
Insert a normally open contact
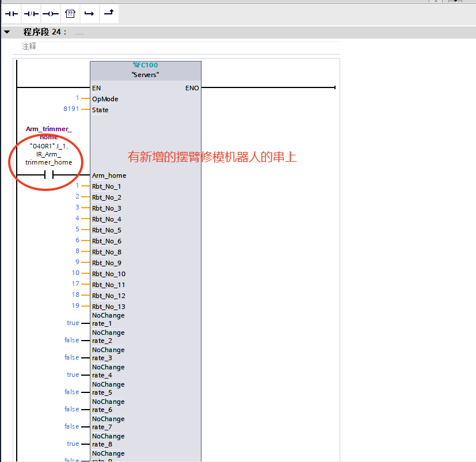[x=12, y=13]
